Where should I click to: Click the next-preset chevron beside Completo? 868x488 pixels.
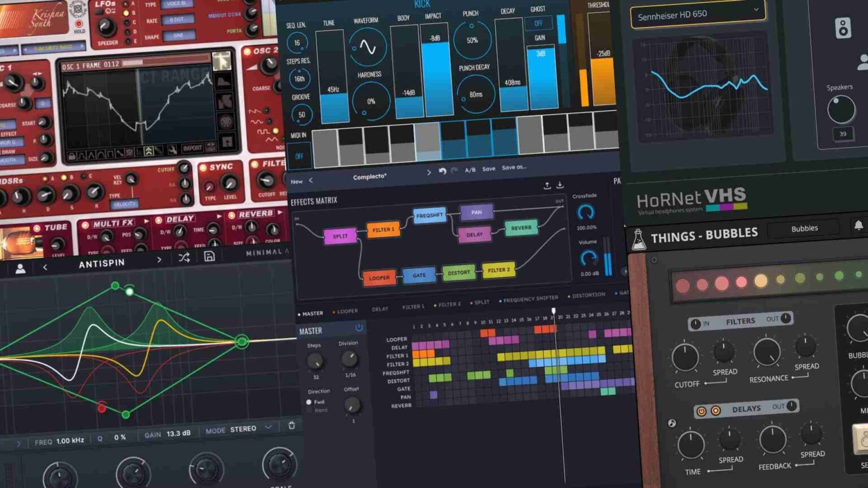pyautogui.click(x=429, y=171)
